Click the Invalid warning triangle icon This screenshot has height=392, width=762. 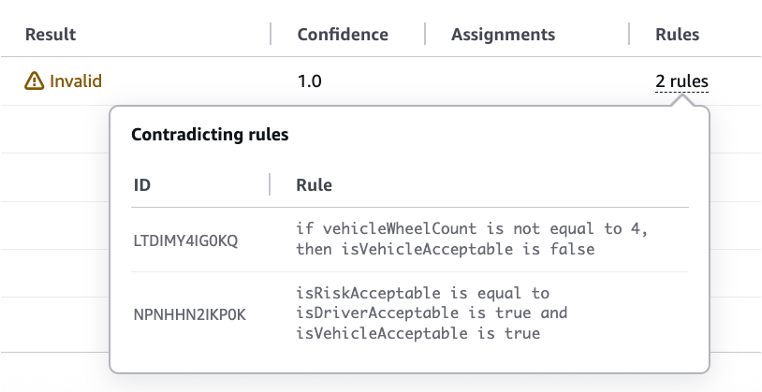(x=34, y=81)
